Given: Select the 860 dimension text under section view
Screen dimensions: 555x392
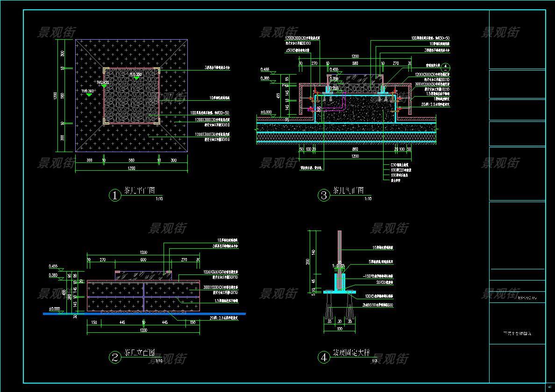Looking at the screenshot, I should tap(355, 149).
